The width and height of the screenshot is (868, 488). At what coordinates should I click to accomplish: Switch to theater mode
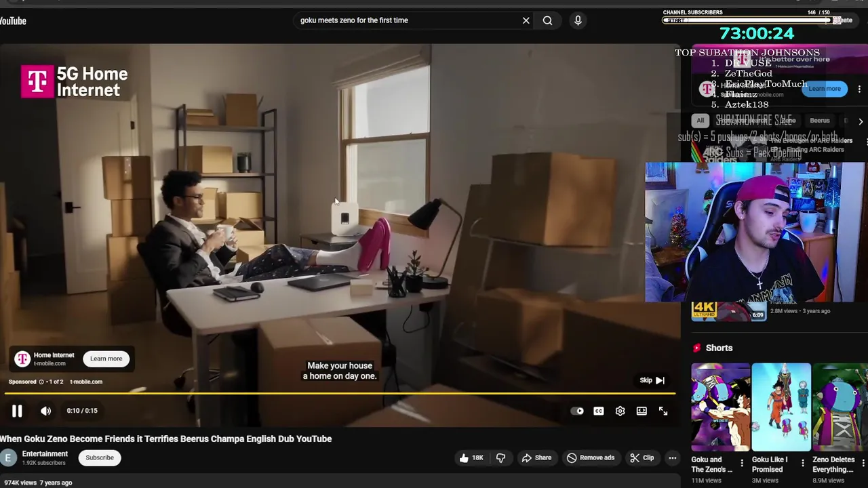pos(642,411)
